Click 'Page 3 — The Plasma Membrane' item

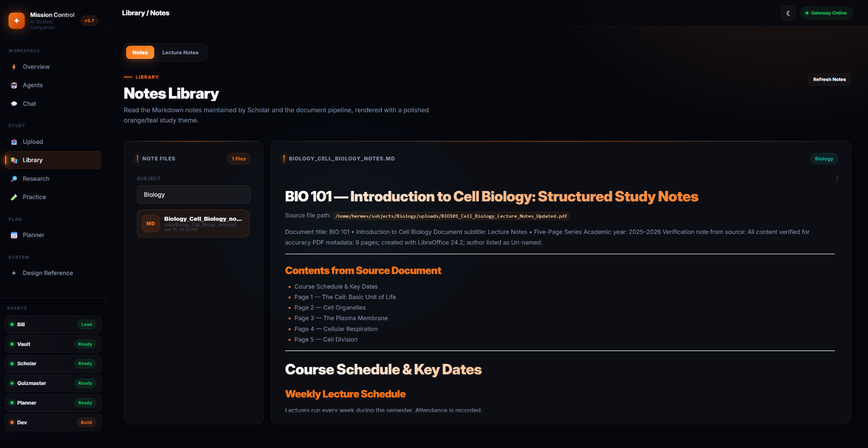tap(341, 319)
